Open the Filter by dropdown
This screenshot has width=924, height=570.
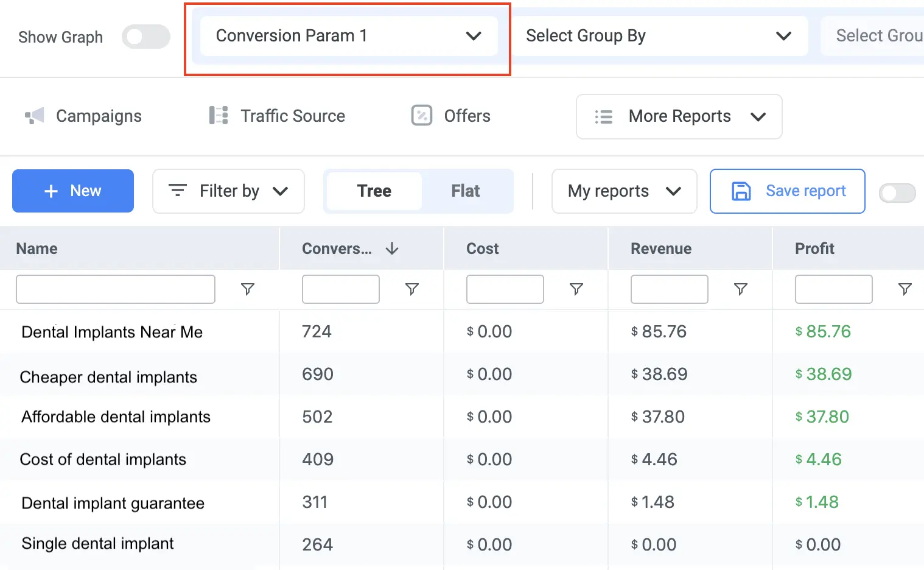tap(228, 191)
